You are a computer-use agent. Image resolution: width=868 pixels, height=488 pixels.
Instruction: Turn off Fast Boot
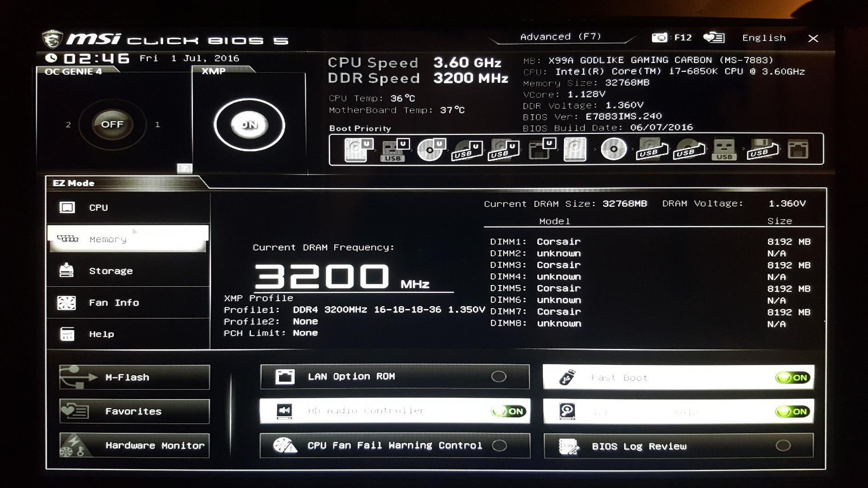(x=678, y=378)
